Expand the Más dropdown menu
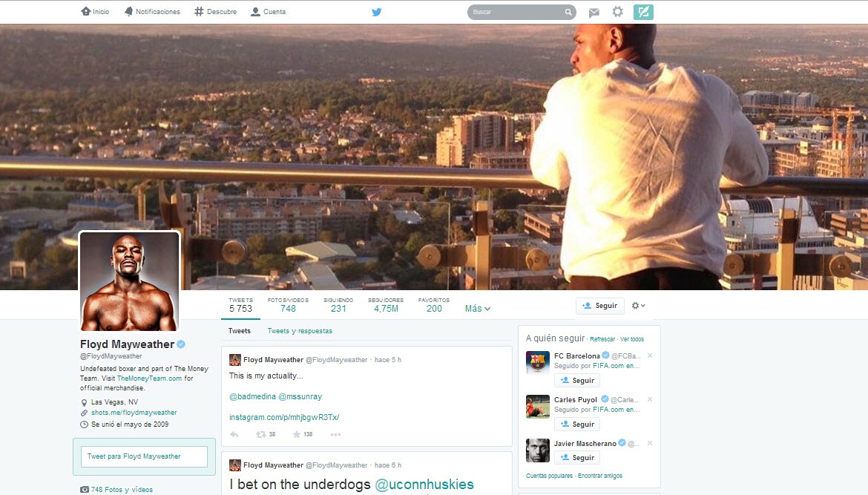The image size is (868, 495). (477, 309)
